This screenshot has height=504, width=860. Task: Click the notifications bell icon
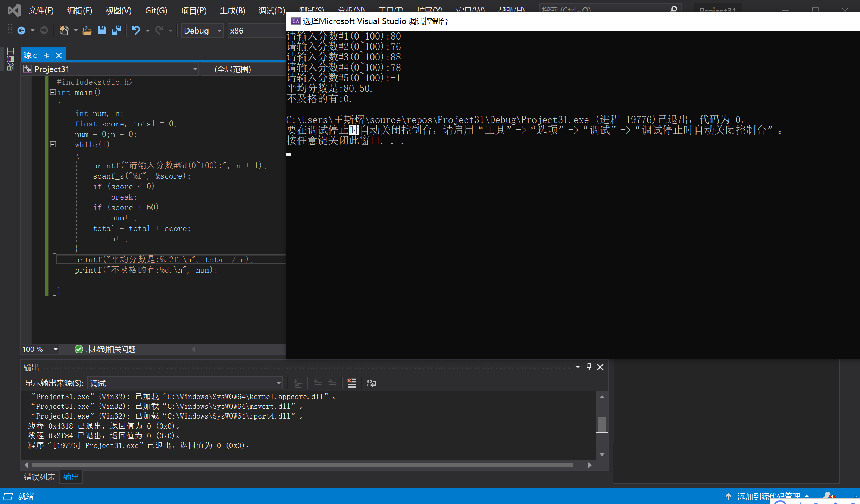tap(828, 496)
